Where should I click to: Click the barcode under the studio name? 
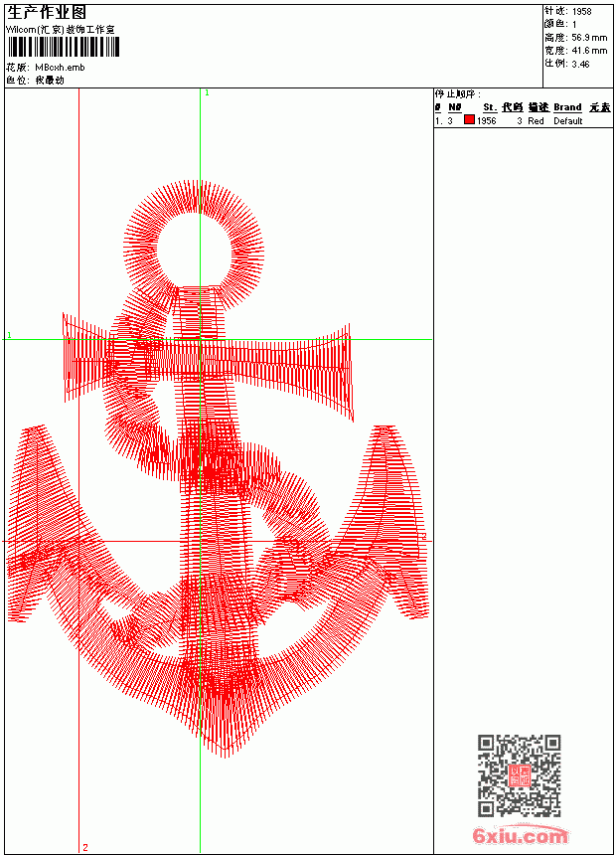point(63,48)
